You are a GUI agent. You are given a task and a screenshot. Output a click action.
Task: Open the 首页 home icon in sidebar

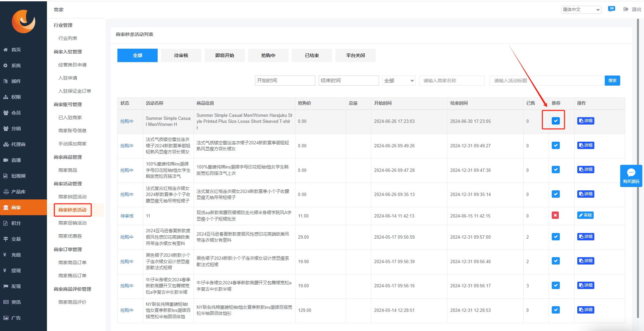[6, 50]
